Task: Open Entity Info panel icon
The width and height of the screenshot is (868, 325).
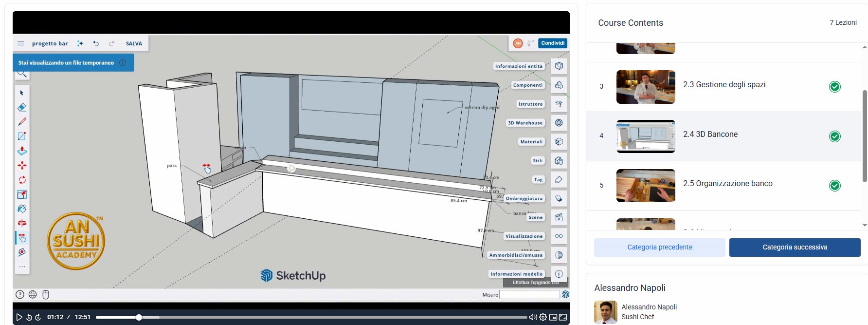Action: click(559, 66)
